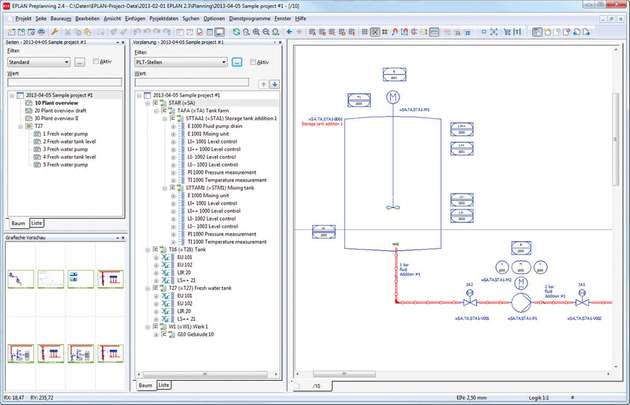Open the Projektdaten menu
The height and width of the screenshot is (405, 630).
tap(164, 18)
